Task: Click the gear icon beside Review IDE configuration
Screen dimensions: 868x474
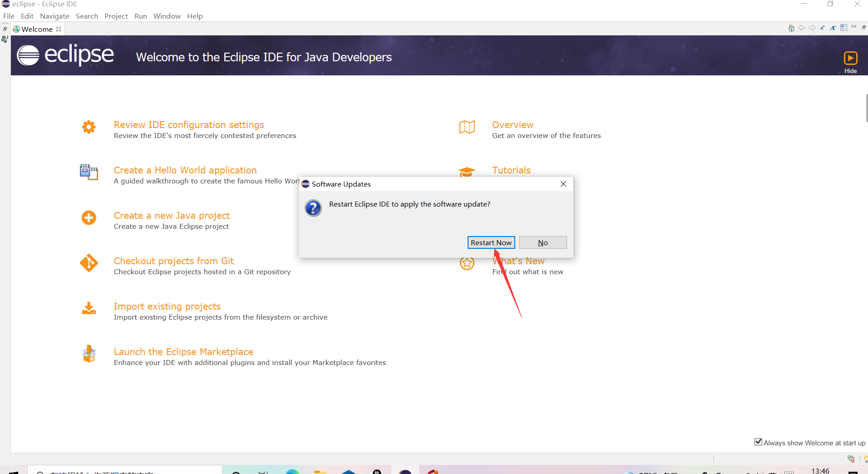Action: 89,127
